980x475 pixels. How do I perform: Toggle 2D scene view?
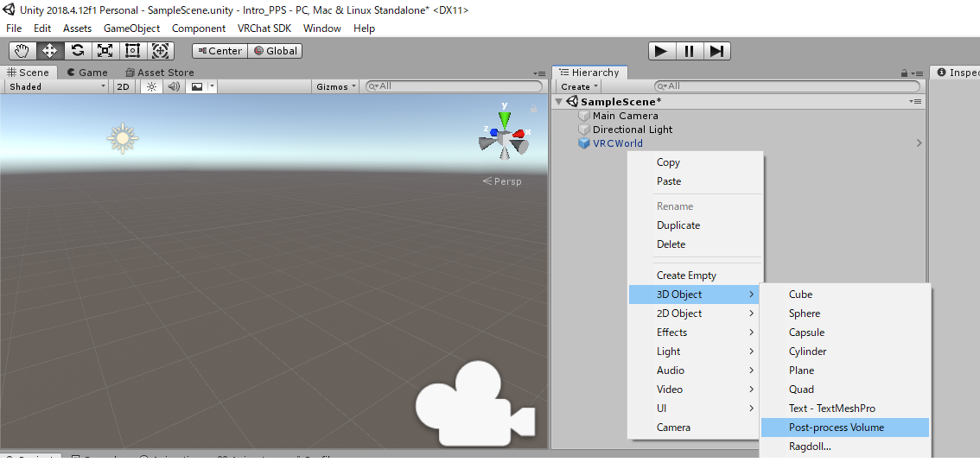click(x=123, y=86)
